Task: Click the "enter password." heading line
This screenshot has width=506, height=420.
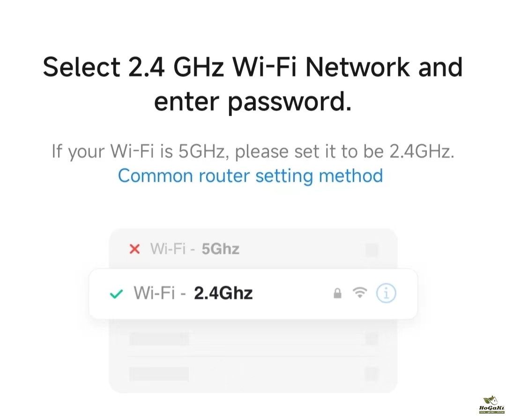Action: [253, 103]
